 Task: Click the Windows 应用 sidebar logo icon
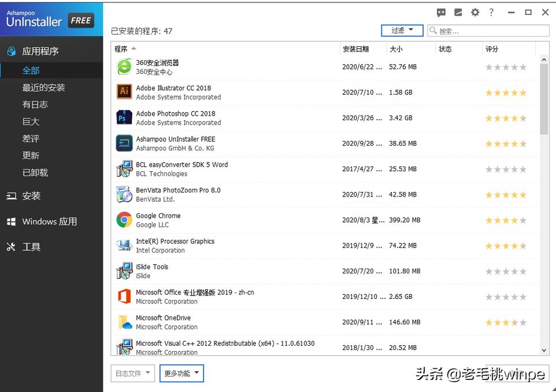click(x=12, y=221)
